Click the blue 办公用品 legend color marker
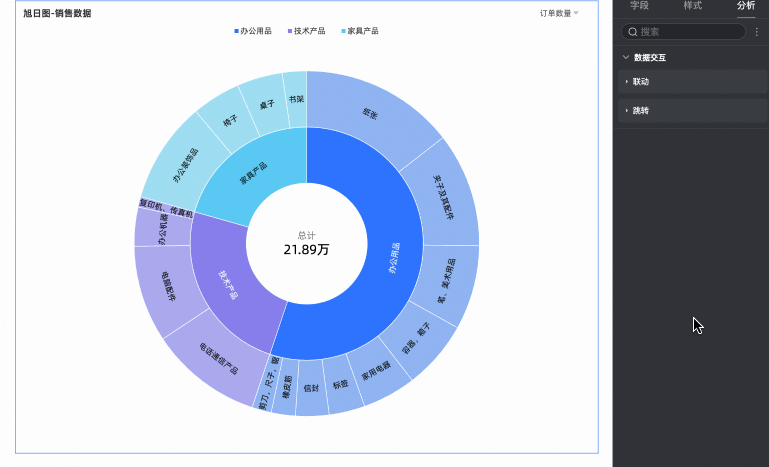The image size is (769, 467). pos(236,31)
